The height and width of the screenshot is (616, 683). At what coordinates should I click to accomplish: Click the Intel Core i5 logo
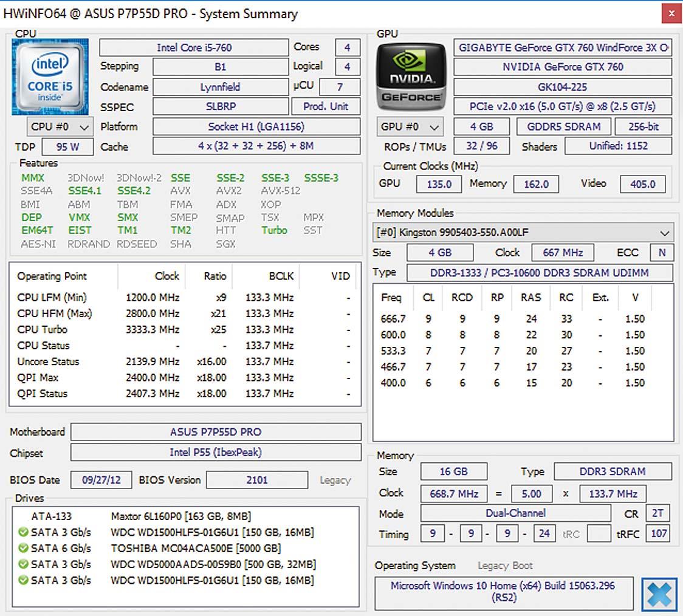tap(50, 77)
